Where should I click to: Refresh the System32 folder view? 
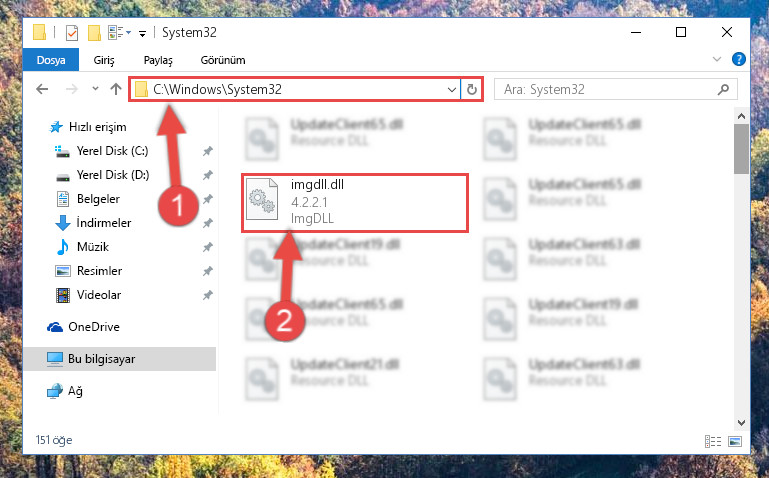click(471, 89)
